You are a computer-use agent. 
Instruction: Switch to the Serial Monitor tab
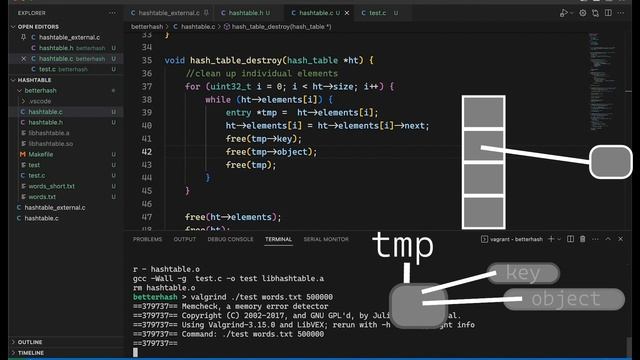(326, 239)
